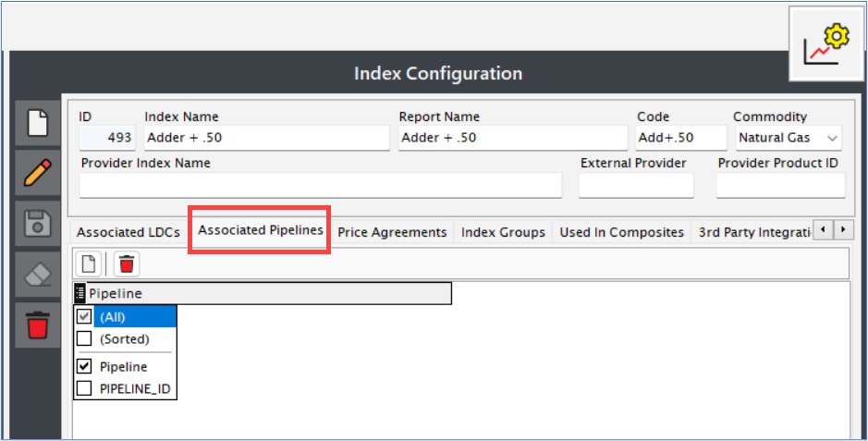The width and height of the screenshot is (868, 441).
Task: Open the Pipeline column chooser icon
Action: 79,293
